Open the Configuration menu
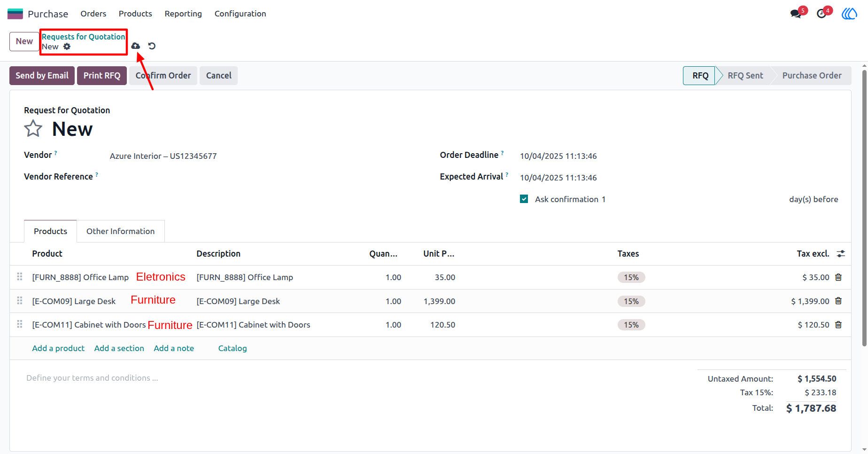The width and height of the screenshot is (868, 454). [240, 14]
